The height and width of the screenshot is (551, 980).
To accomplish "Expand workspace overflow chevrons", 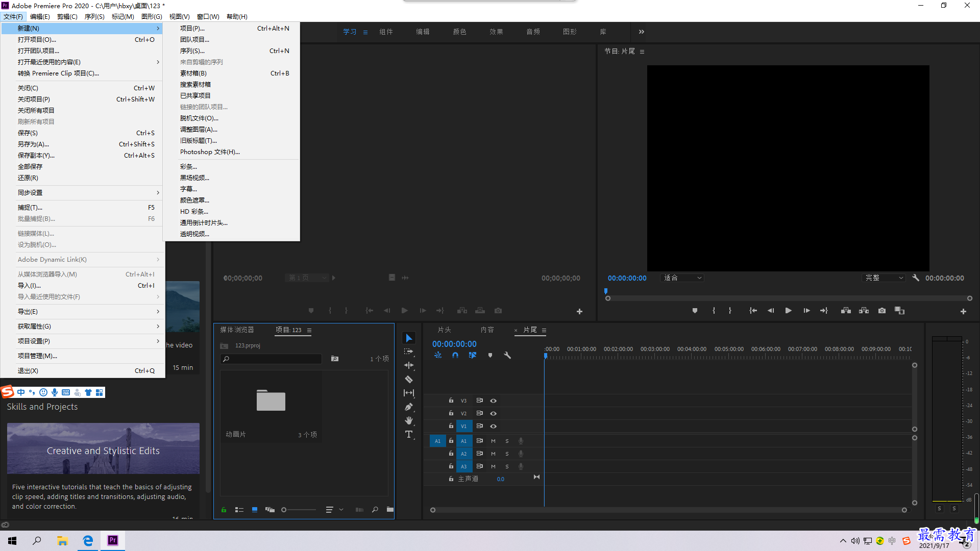I will coord(641,32).
